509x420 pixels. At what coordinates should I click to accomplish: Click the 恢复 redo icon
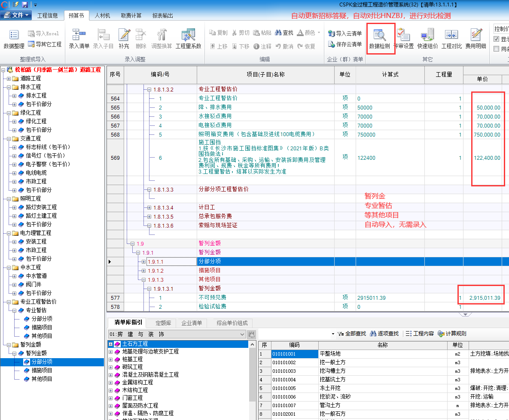[300, 46]
